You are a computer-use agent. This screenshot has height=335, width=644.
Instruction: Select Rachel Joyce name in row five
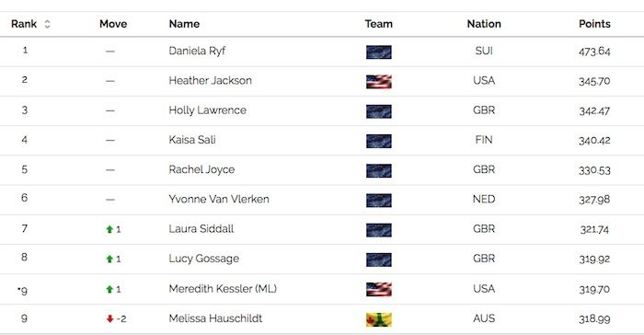[x=201, y=169]
